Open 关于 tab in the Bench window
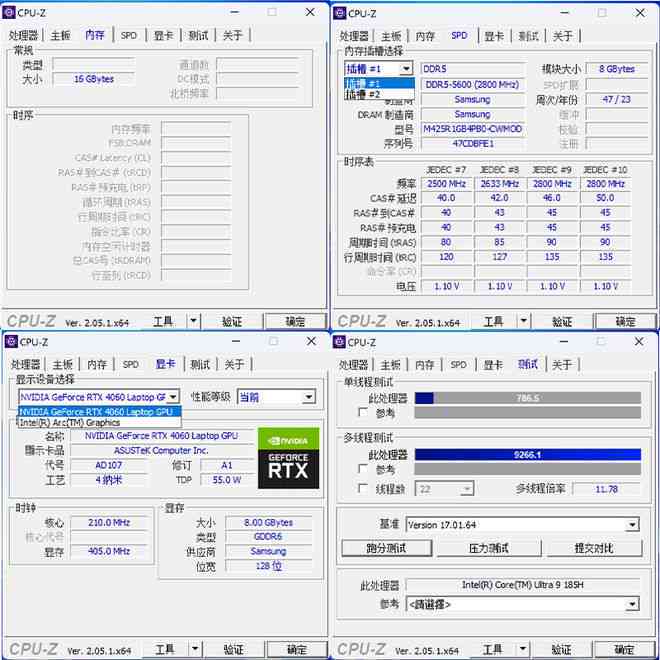 [x=562, y=365]
